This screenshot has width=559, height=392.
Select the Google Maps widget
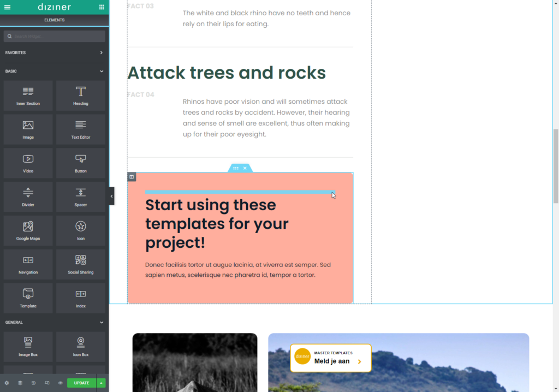click(x=28, y=231)
